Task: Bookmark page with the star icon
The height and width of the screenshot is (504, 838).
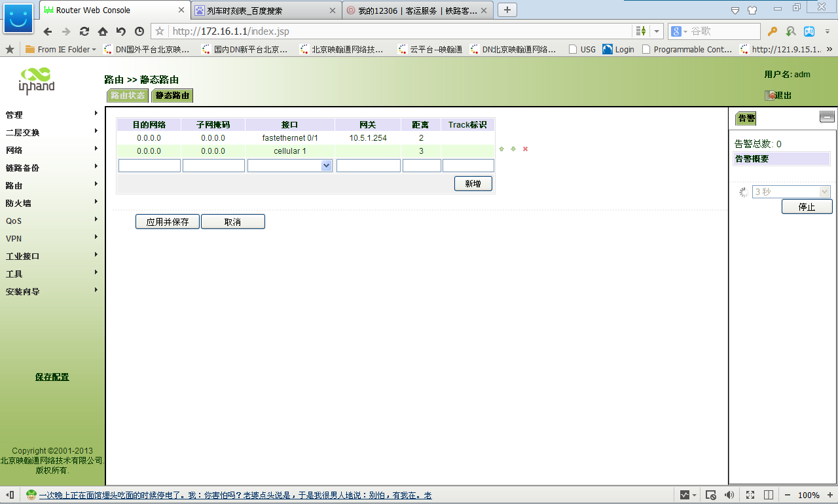Action: click(160, 31)
